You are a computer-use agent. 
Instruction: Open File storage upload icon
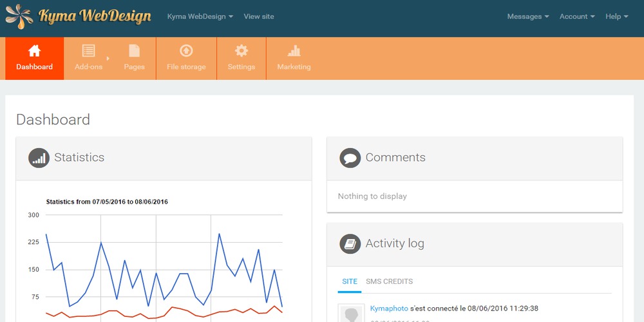point(186,51)
